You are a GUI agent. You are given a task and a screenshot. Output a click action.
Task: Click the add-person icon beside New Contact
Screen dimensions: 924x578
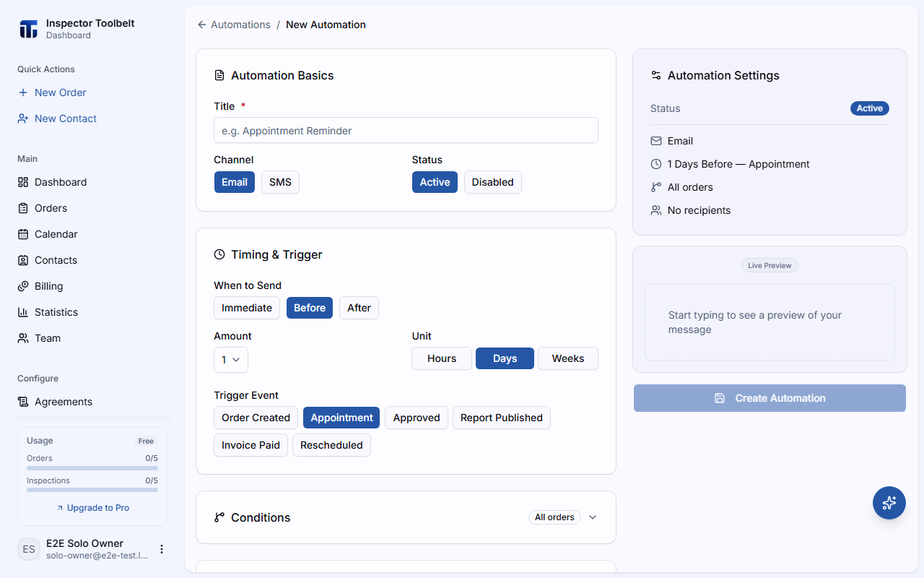[x=23, y=118]
